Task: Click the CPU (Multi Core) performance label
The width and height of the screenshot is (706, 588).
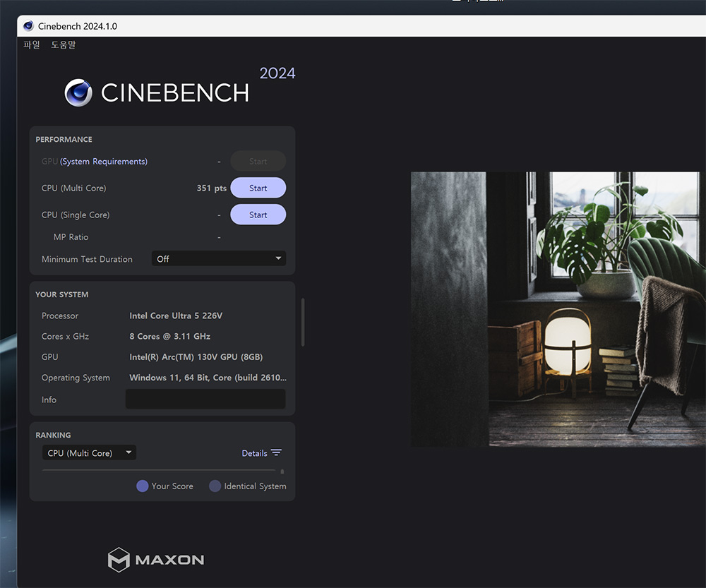Action: 74,188
